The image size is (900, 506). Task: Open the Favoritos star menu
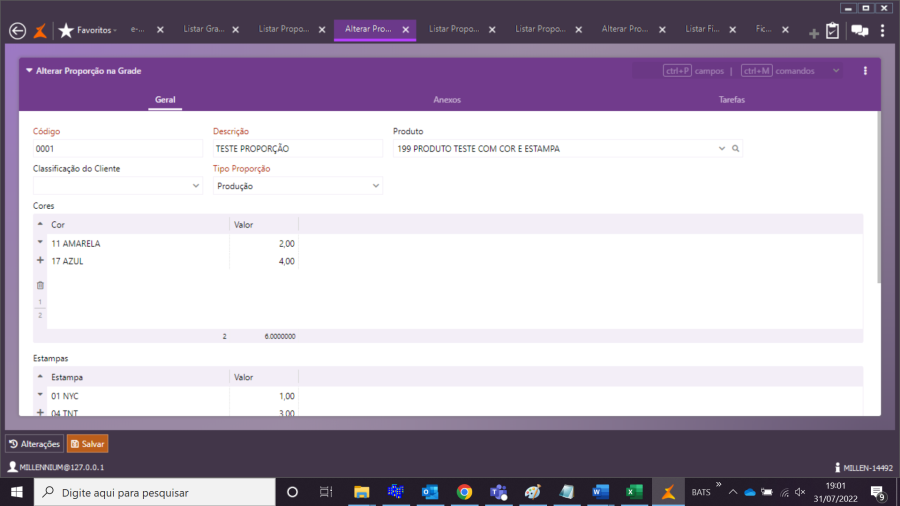[x=87, y=30]
